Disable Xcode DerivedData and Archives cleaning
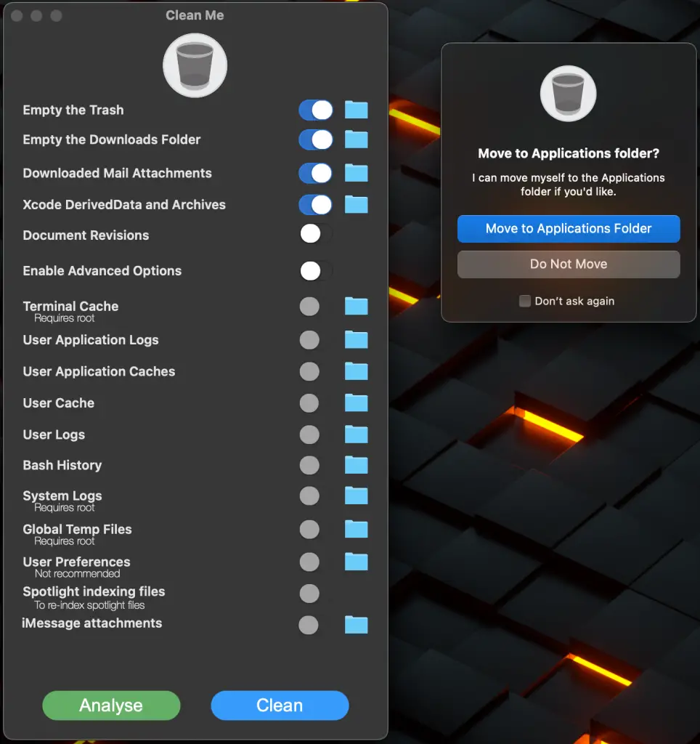The height and width of the screenshot is (744, 700). click(315, 204)
